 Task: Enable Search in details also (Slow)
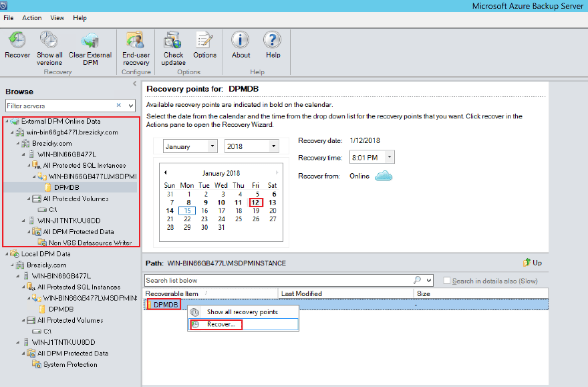(x=446, y=281)
